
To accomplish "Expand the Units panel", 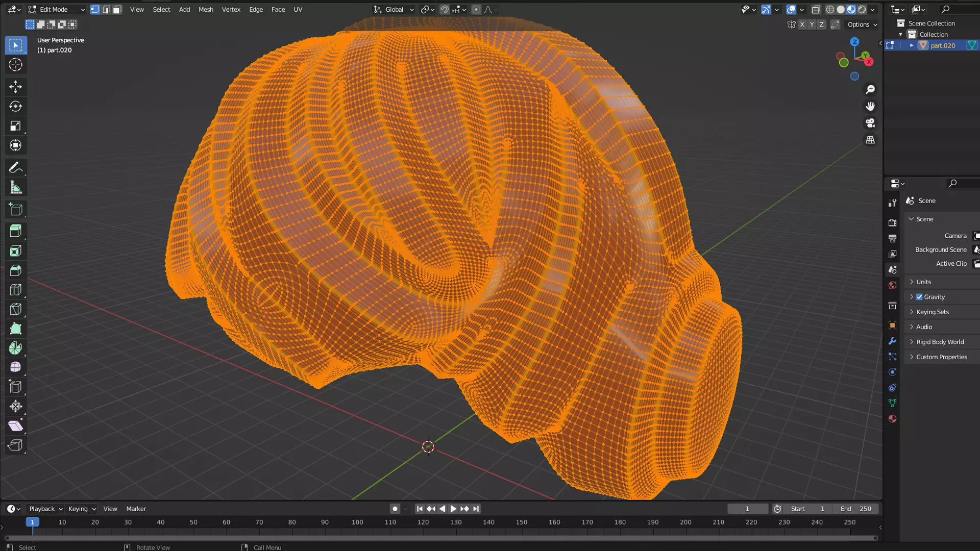I will coord(923,282).
